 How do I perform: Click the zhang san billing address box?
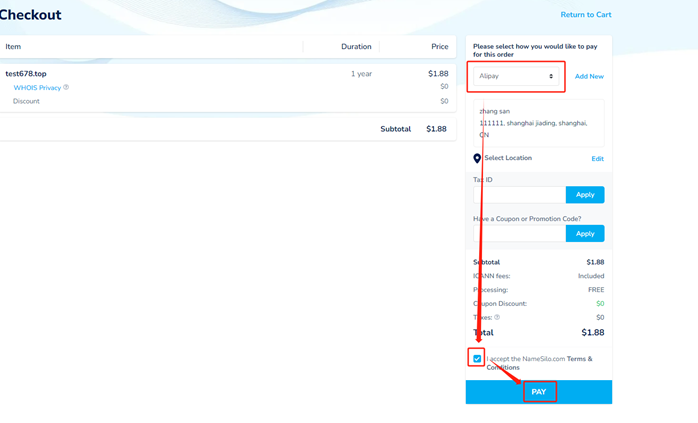[539, 123]
